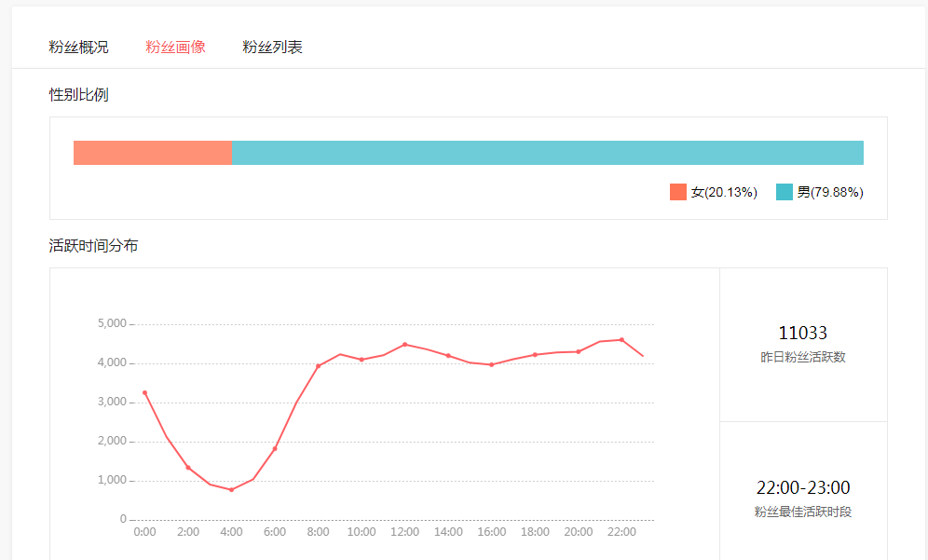Click the teal male segment of gender bar

point(548,153)
